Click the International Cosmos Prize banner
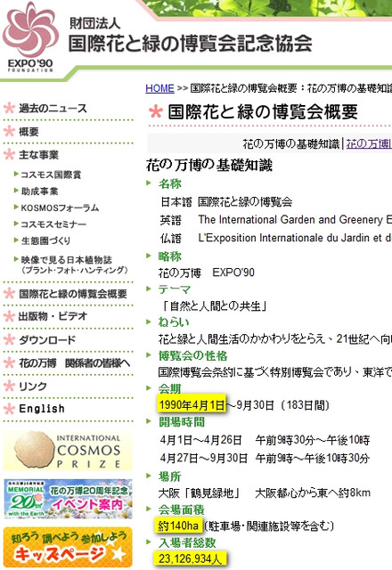The width and height of the screenshot is (392, 570). pyautogui.click(x=68, y=450)
